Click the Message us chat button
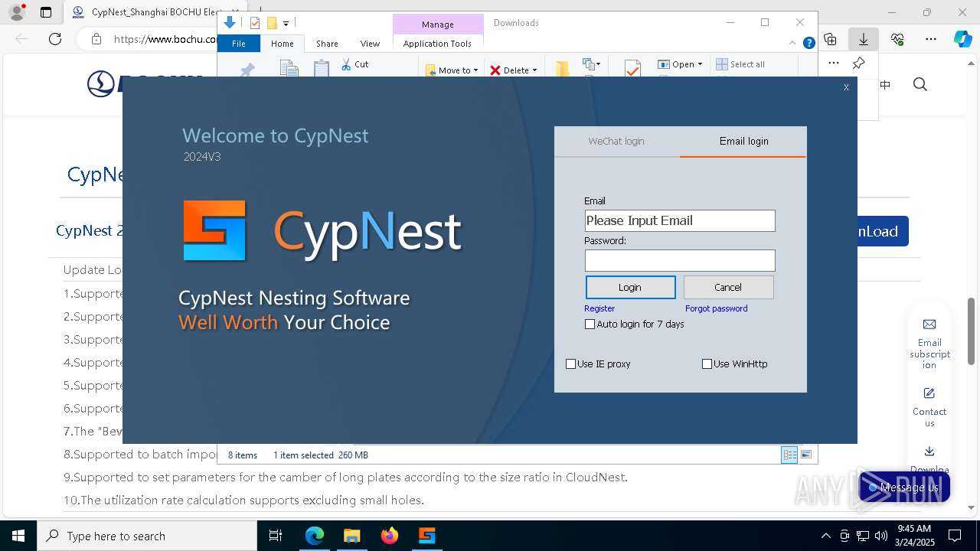Viewport: 980px width, 551px height. point(905,487)
